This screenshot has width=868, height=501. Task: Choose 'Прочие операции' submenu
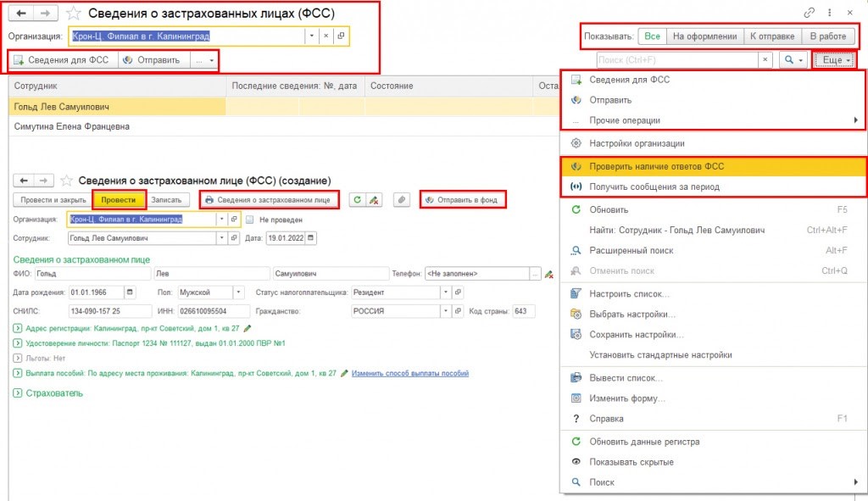pos(713,120)
